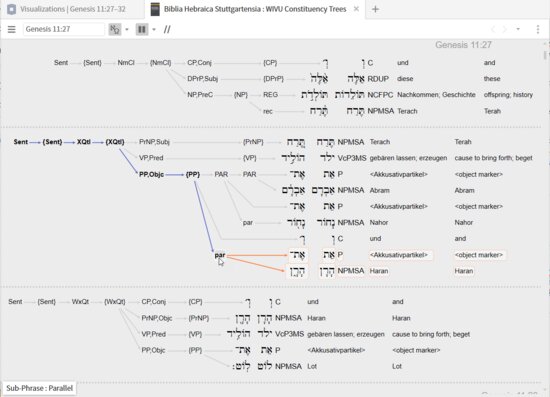The width and height of the screenshot is (550, 397).
Task: Click the gloss 'Nachkommen; Geschichte'
Action: 436,95
